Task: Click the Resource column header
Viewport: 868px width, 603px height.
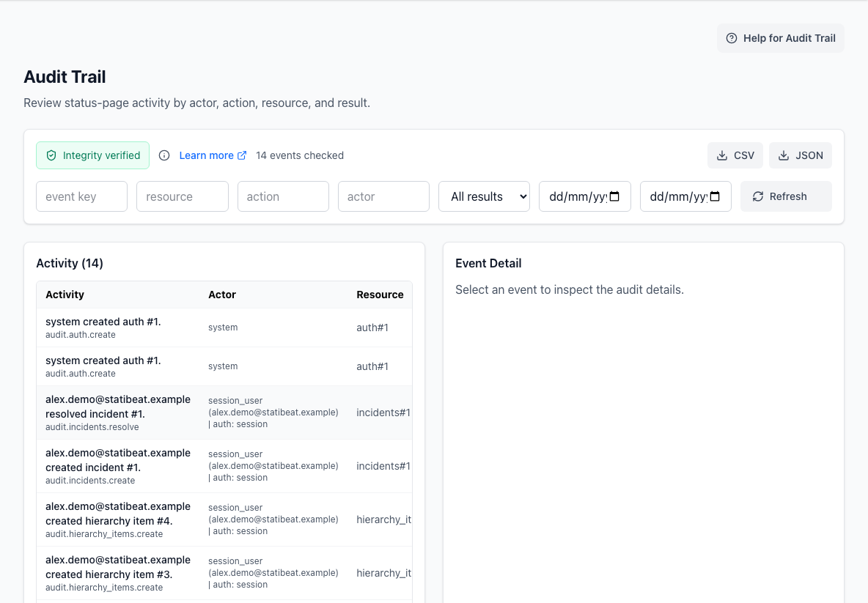Action: pyautogui.click(x=380, y=295)
